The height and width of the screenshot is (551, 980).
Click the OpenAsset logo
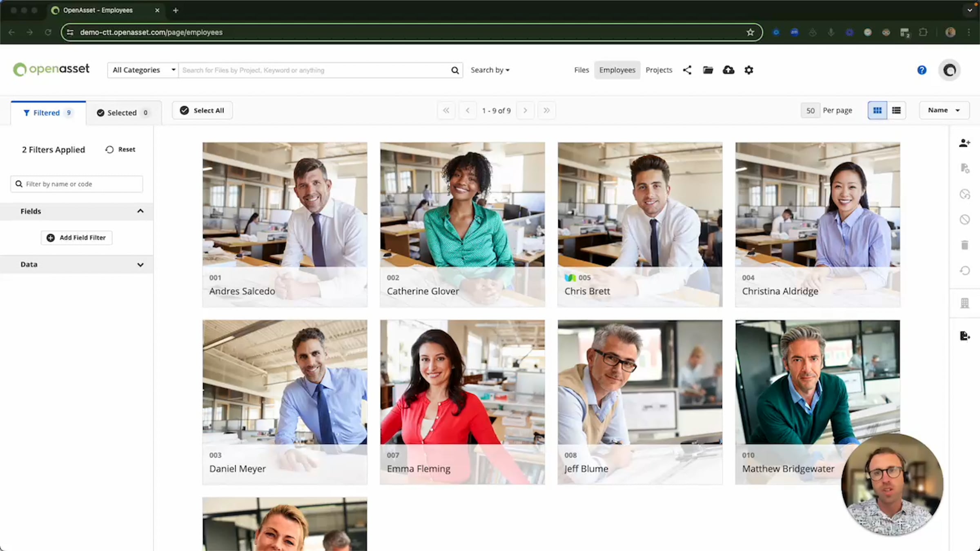51,69
